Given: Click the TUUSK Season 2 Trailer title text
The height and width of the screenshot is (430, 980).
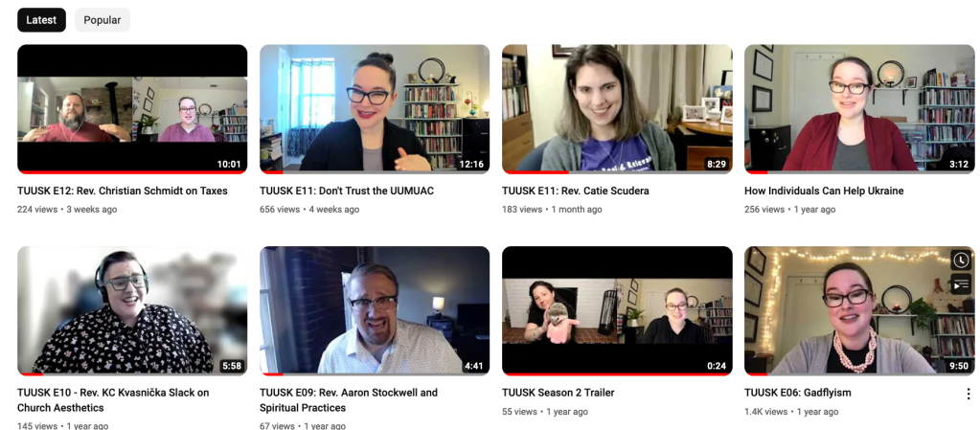Looking at the screenshot, I should pos(558,393).
